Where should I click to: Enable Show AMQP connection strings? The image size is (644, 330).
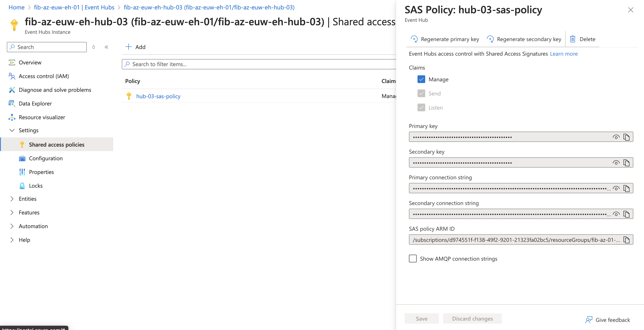[413, 259]
